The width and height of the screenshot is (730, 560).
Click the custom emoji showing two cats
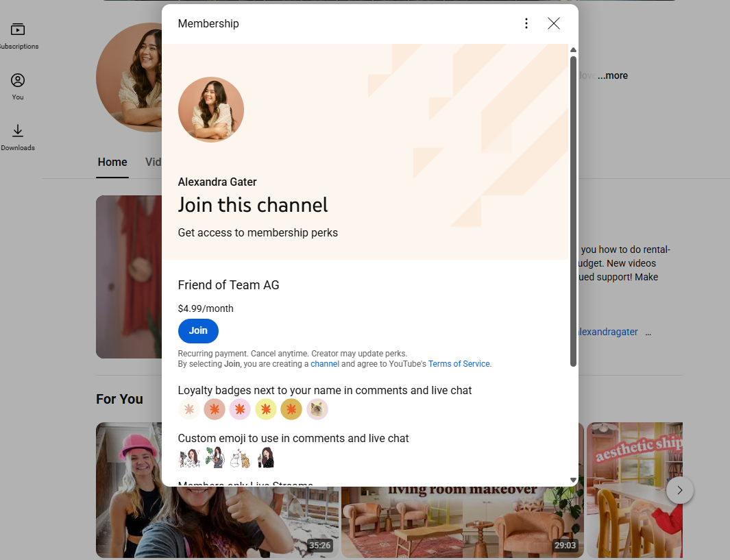point(240,459)
